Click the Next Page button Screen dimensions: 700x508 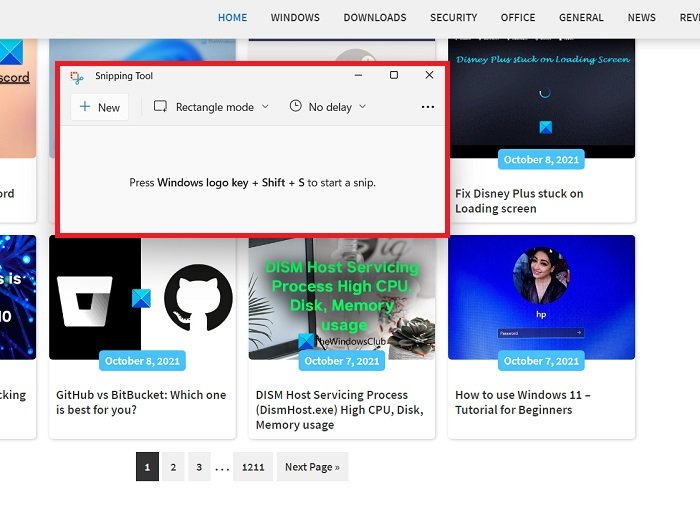(x=312, y=467)
